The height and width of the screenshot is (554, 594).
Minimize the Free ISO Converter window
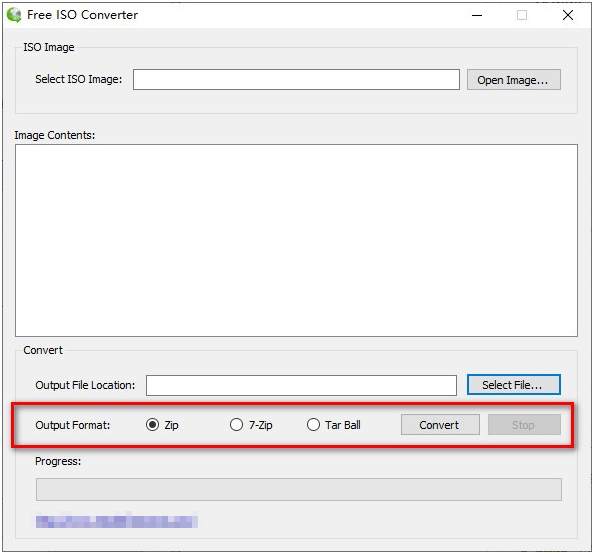477,15
